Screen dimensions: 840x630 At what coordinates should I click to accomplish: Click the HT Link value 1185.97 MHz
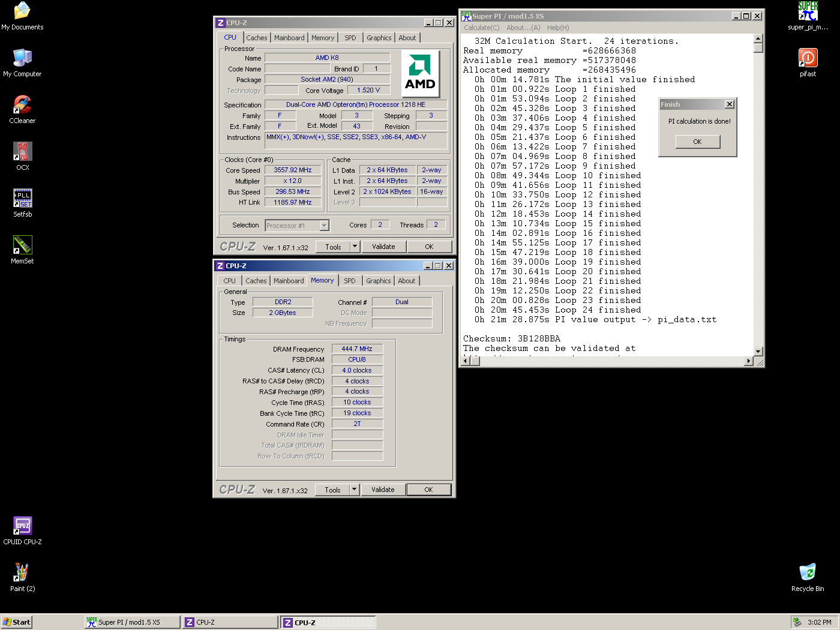click(293, 202)
